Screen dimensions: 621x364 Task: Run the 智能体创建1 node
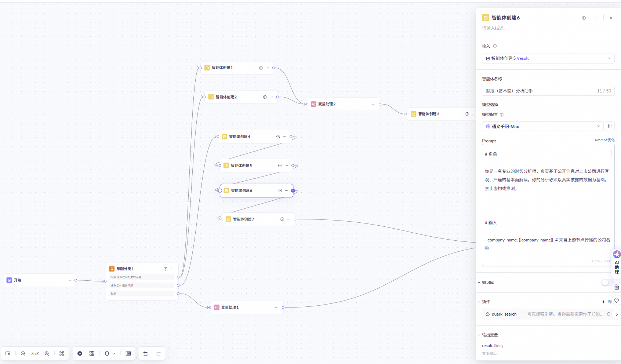261,68
